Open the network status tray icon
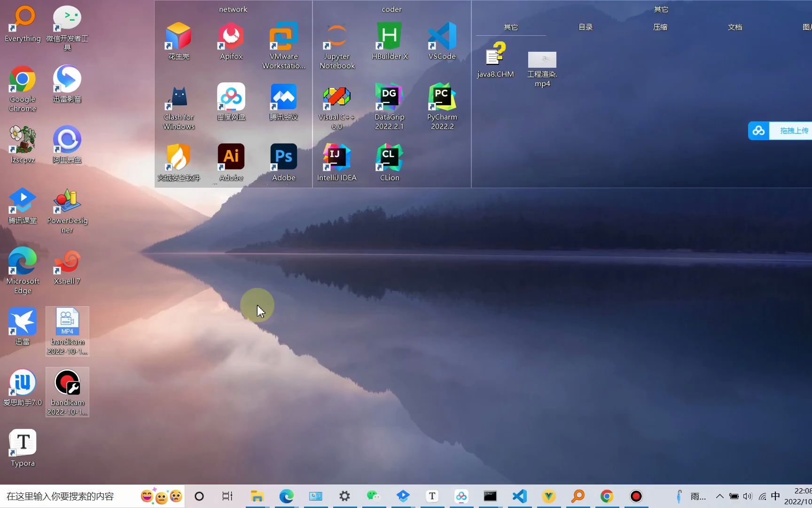Viewport: 812px width, 508px height. pyautogui.click(x=762, y=496)
